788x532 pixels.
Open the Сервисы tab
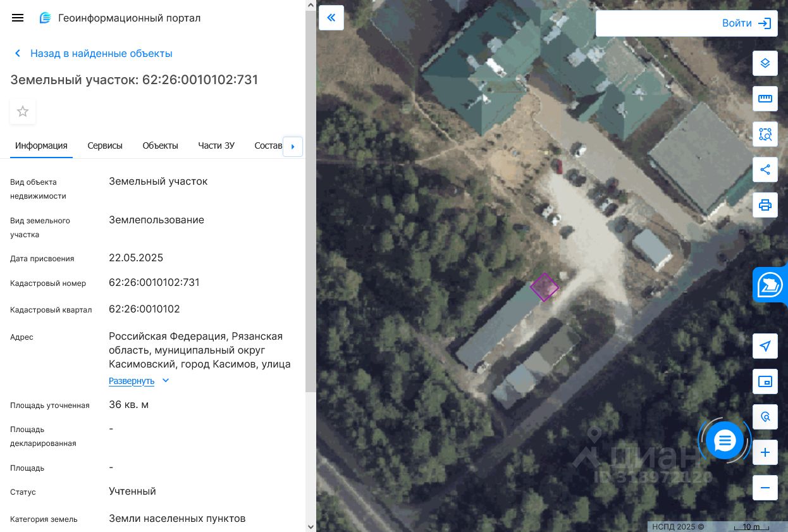click(x=105, y=145)
